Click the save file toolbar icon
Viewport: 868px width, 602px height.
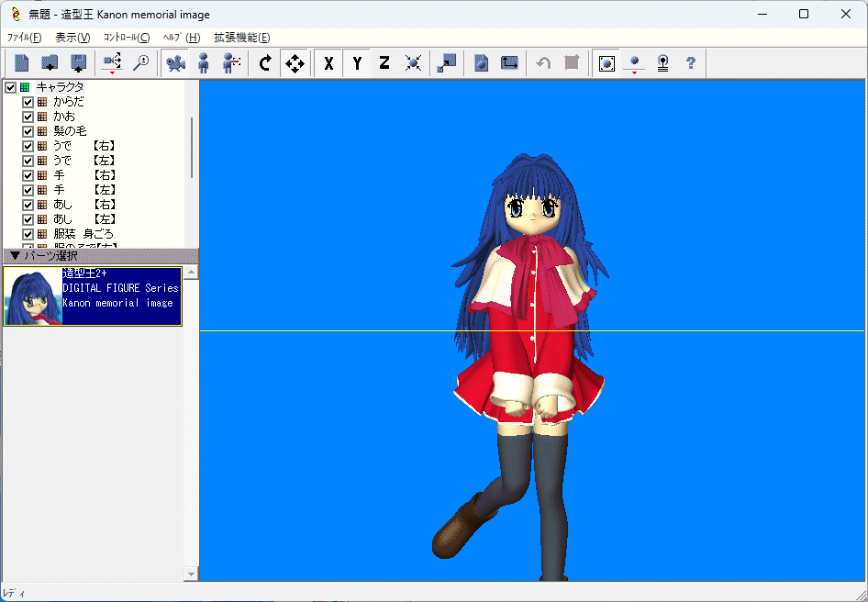pos(78,63)
